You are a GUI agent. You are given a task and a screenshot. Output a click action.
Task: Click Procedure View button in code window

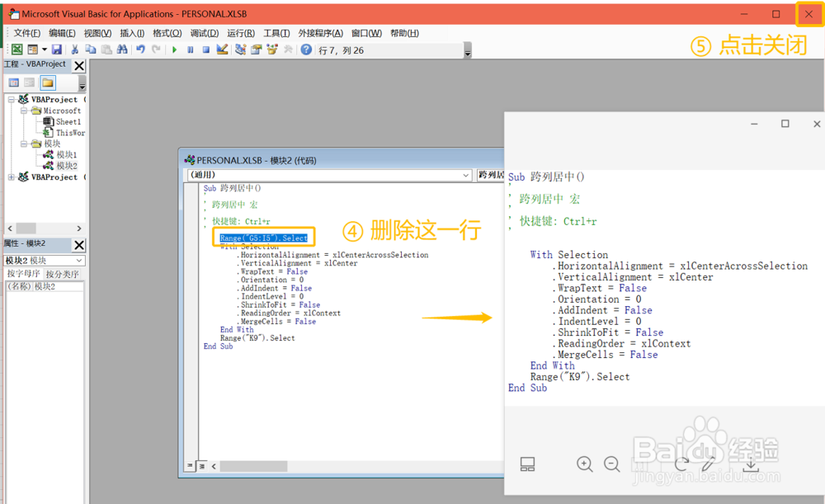pyautogui.click(x=190, y=465)
